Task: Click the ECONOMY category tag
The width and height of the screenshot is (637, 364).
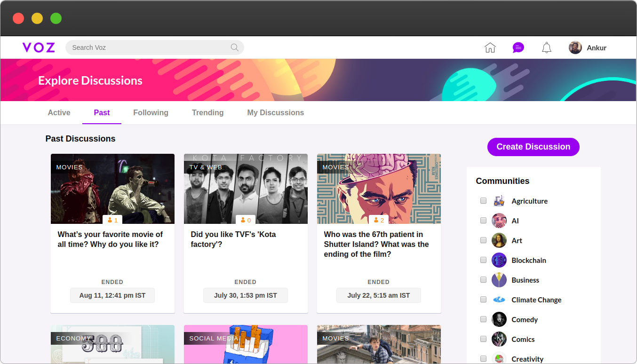Action: pos(73,338)
